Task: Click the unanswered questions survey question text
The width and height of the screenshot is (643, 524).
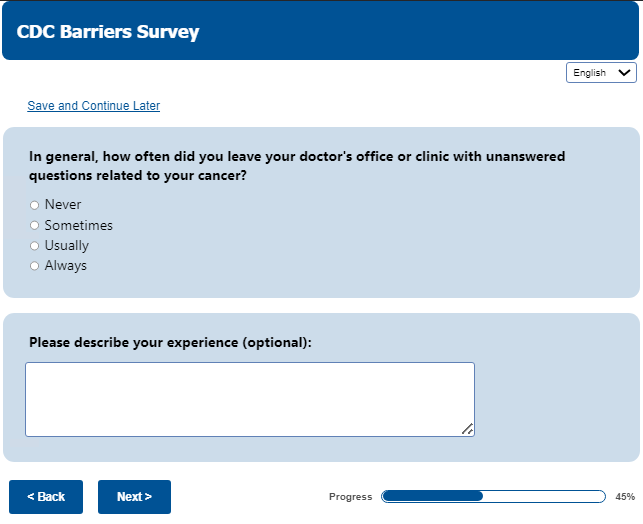Action: (296, 166)
